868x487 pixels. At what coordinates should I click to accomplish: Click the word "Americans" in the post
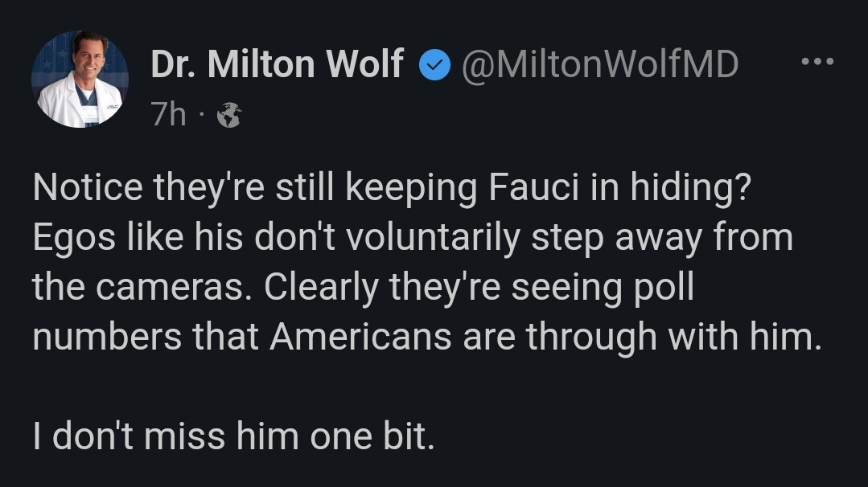click(x=360, y=336)
